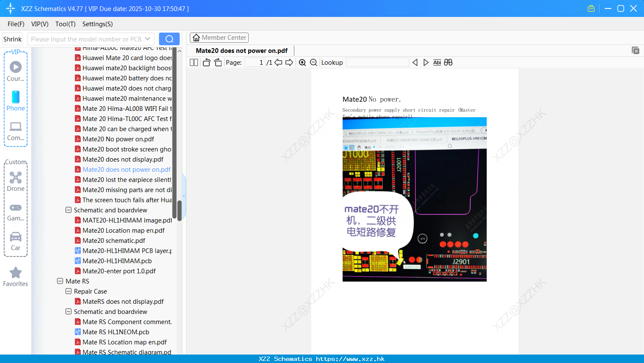644x363 pixels.
Task: Find previous lookup match
Action: (x=415, y=63)
